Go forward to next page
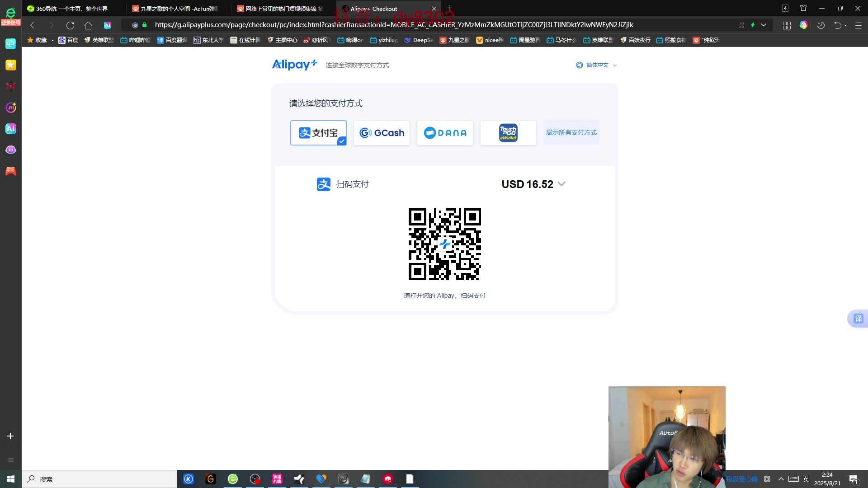 tap(51, 25)
